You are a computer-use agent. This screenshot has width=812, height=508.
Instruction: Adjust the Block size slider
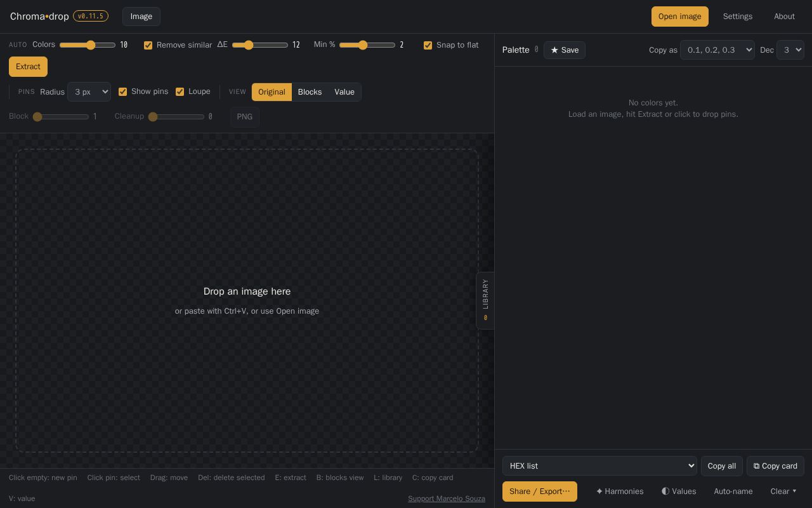pyautogui.click(x=61, y=117)
